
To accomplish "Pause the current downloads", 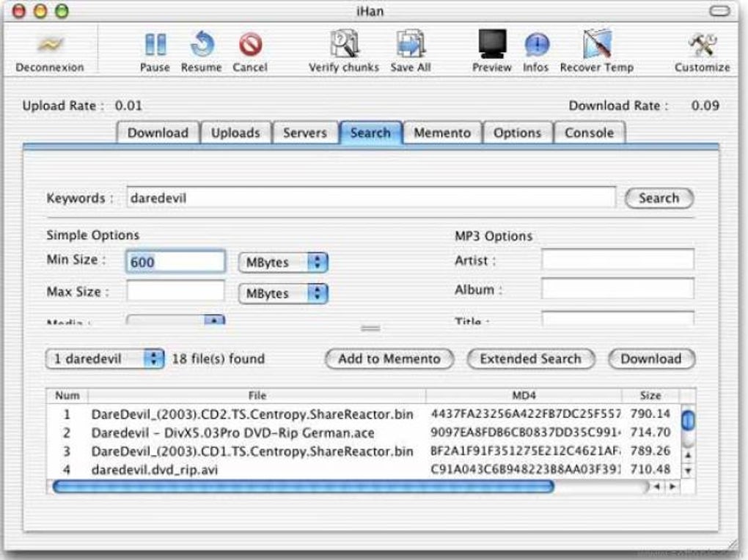I will [156, 45].
